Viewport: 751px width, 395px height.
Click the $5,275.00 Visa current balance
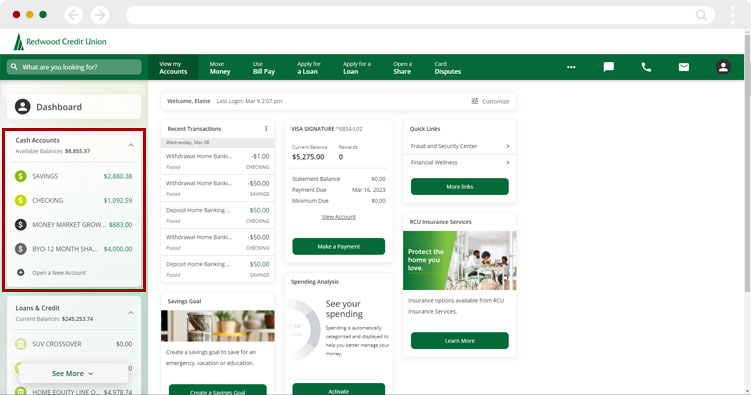[x=308, y=157]
